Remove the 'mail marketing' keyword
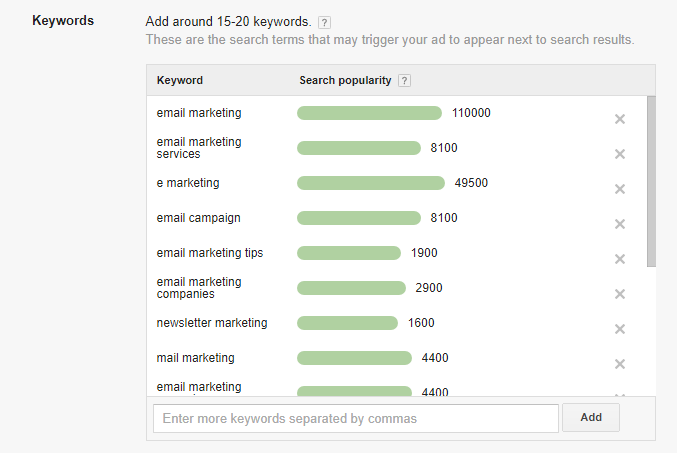 click(x=620, y=364)
